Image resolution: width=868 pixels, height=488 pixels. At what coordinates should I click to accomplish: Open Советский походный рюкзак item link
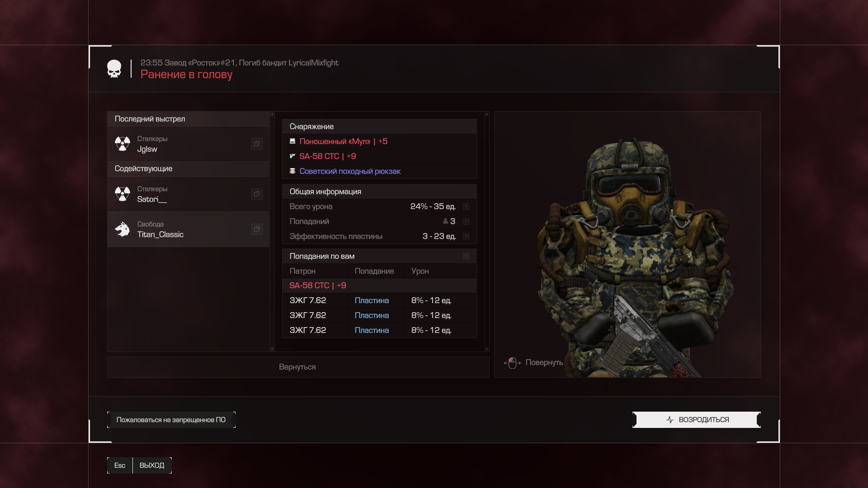point(350,171)
